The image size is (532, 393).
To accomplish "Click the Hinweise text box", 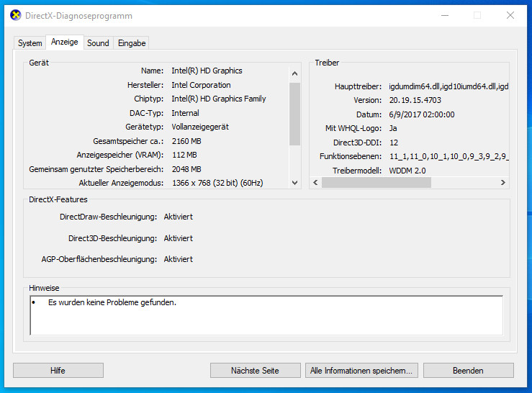I will (x=266, y=315).
